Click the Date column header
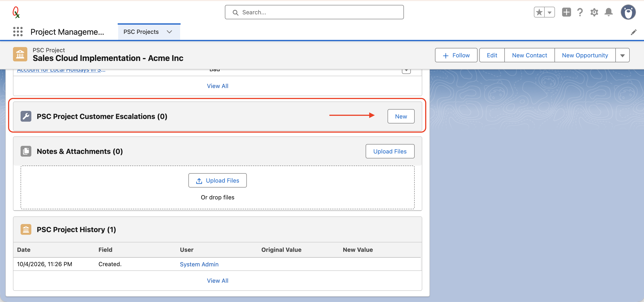 click(x=24, y=250)
